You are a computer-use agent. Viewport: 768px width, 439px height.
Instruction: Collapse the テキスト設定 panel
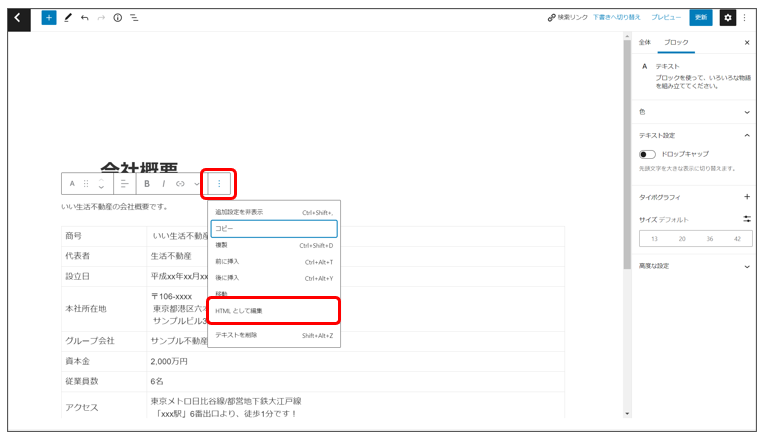(x=746, y=135)
